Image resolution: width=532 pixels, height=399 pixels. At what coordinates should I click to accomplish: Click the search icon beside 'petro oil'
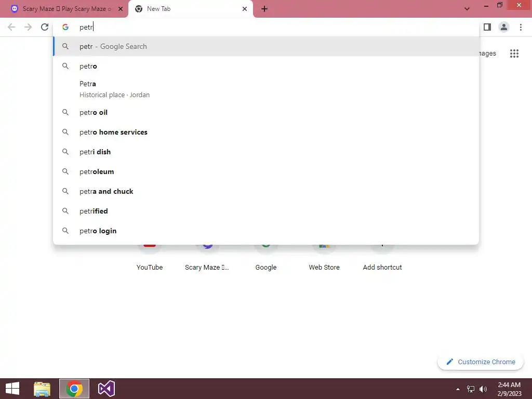point(65,112)
